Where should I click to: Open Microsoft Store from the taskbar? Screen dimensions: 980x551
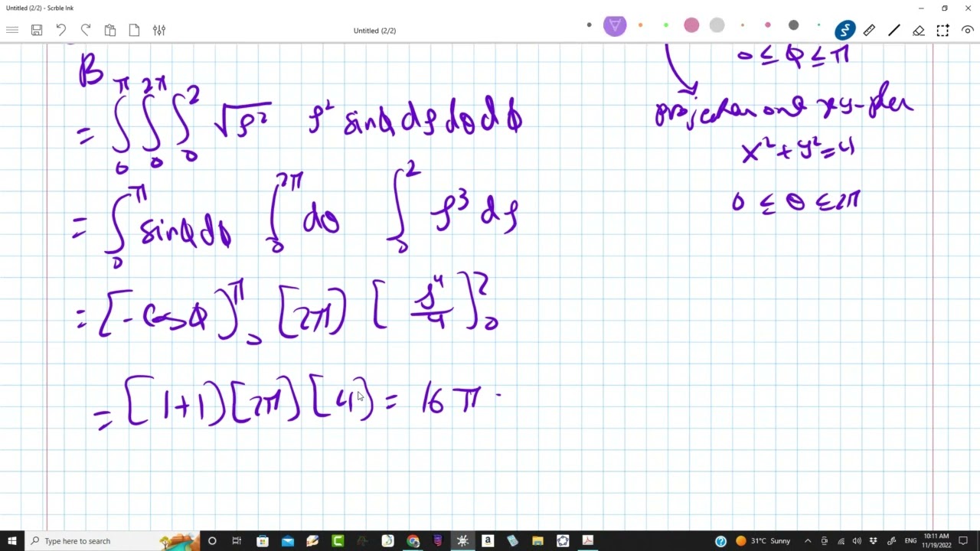coord(263,541)
